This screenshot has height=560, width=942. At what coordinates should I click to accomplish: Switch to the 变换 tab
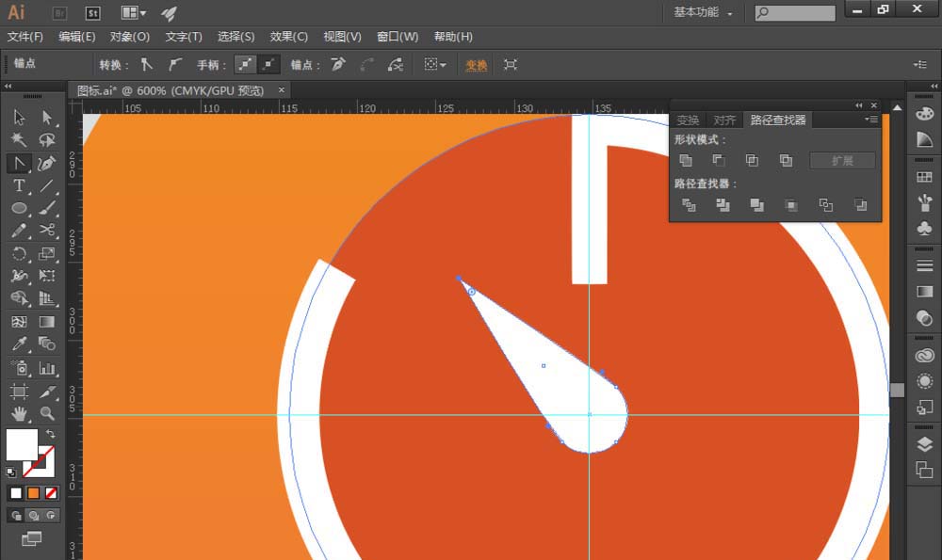(x=688, y=120)
